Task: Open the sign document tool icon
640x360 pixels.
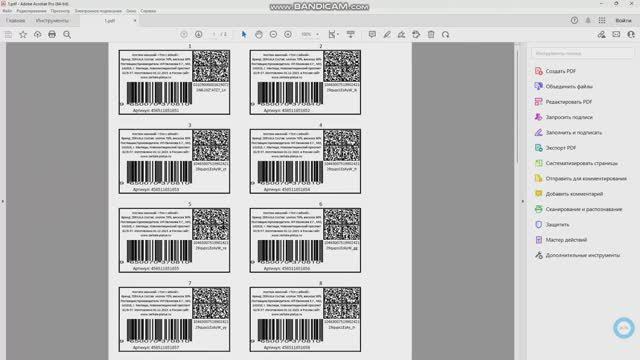Action: pyautogui.click(x=401, y=35)
